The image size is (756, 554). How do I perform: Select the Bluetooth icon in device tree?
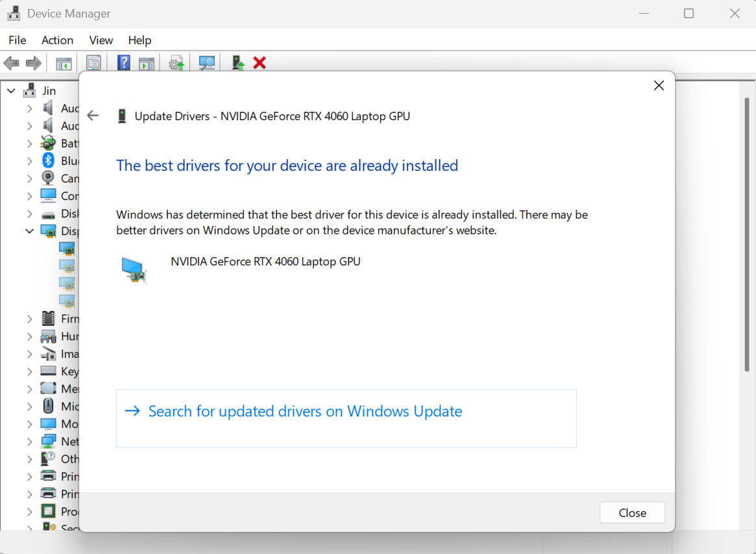click(x=48, y=160)
